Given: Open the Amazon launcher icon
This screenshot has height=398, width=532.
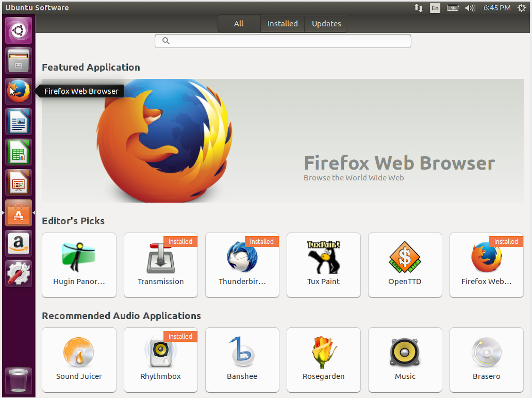Looking at the screenshot, I should [18, 243].
